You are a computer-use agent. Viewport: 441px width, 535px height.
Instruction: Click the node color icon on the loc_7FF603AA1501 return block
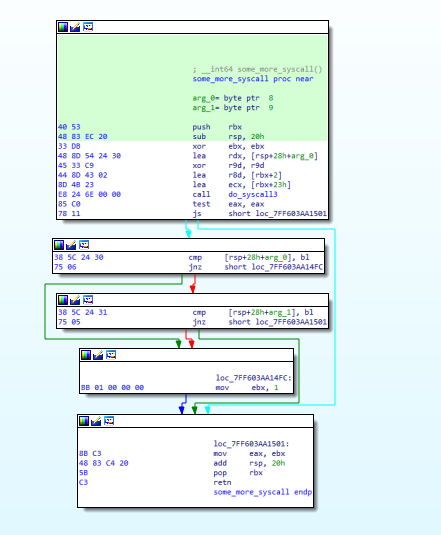pos(84,421)
